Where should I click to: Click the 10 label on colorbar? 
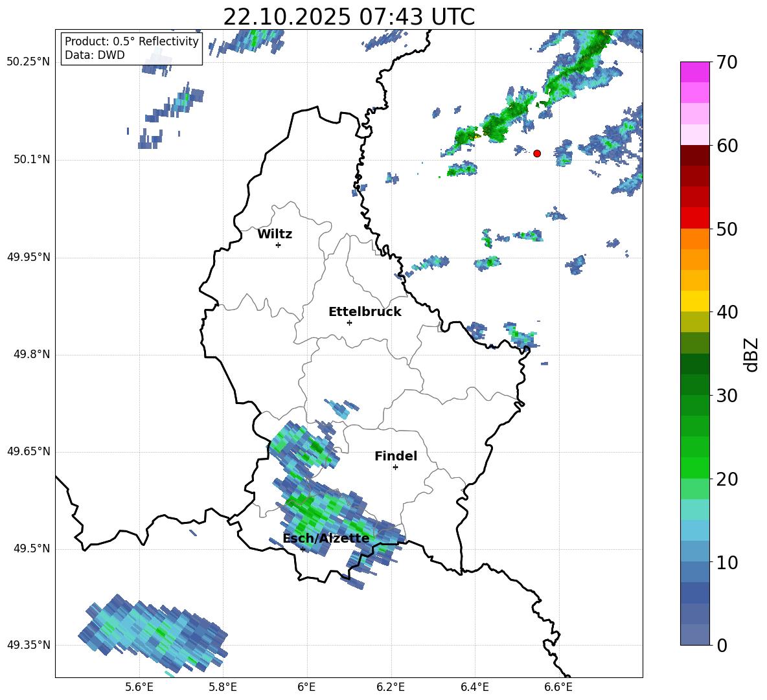point(727,563)
